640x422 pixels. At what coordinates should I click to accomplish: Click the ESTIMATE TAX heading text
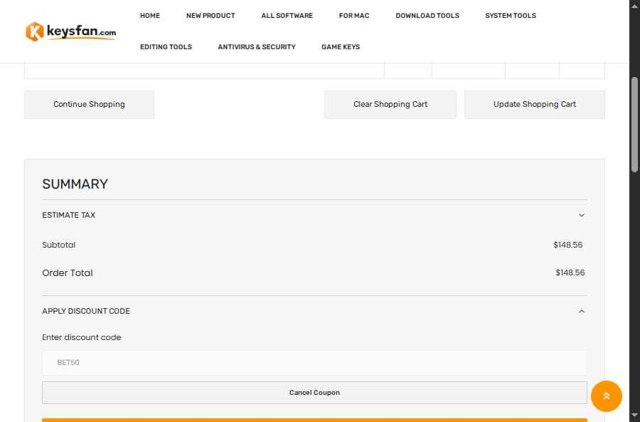(69, 215)
